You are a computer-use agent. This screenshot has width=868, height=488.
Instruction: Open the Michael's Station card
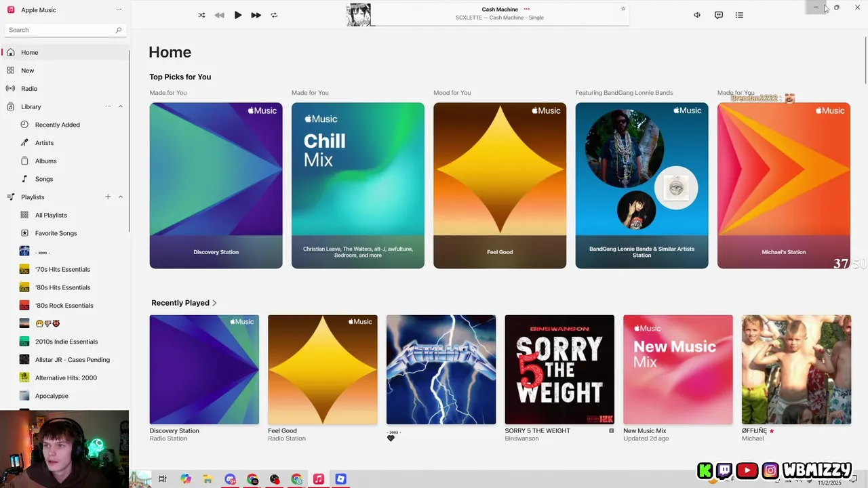point(784,186)
